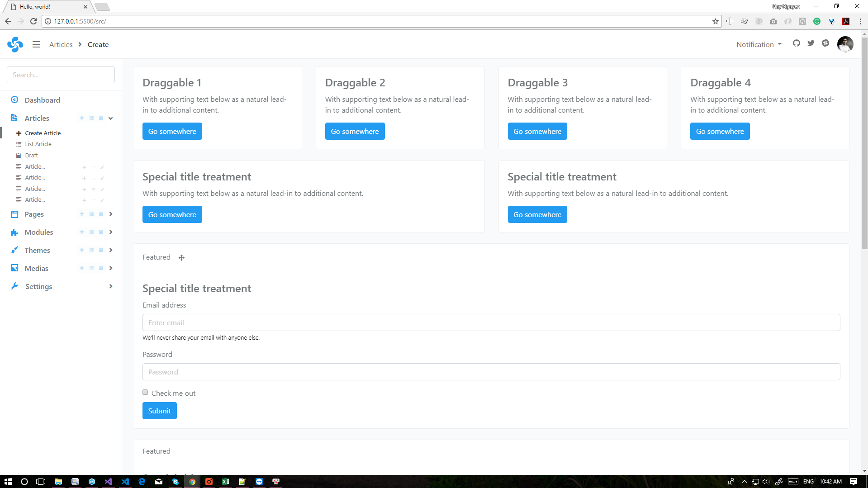868x488 pixels.
Task: Expand the Themes menu chevron
Action: pos(111,250)
